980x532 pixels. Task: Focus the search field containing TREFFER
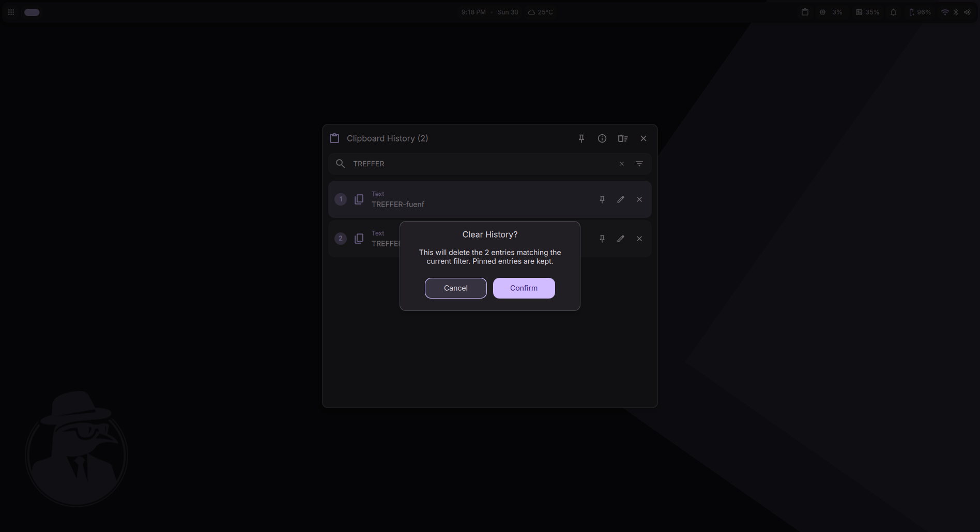489,164
